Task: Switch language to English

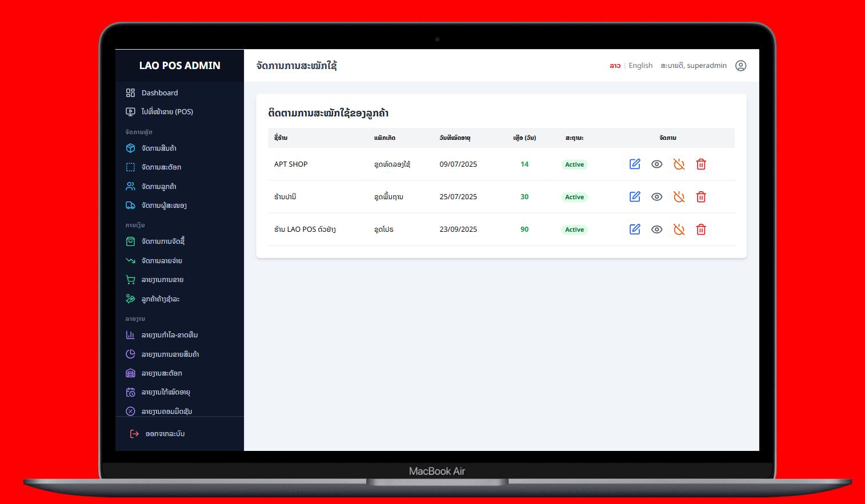Action: (x=640, y=66)
